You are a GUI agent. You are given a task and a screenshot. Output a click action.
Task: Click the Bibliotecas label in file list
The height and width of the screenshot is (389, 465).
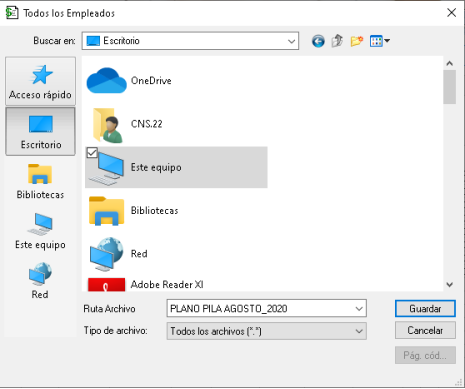tap(154, 210)
